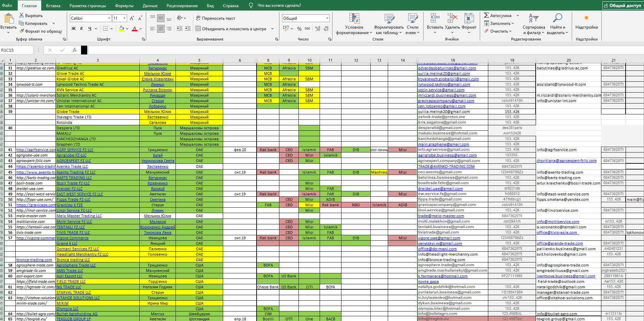644x321 pixels.
Task: Open the merge and center dropdown arrow
Action: 272,29
